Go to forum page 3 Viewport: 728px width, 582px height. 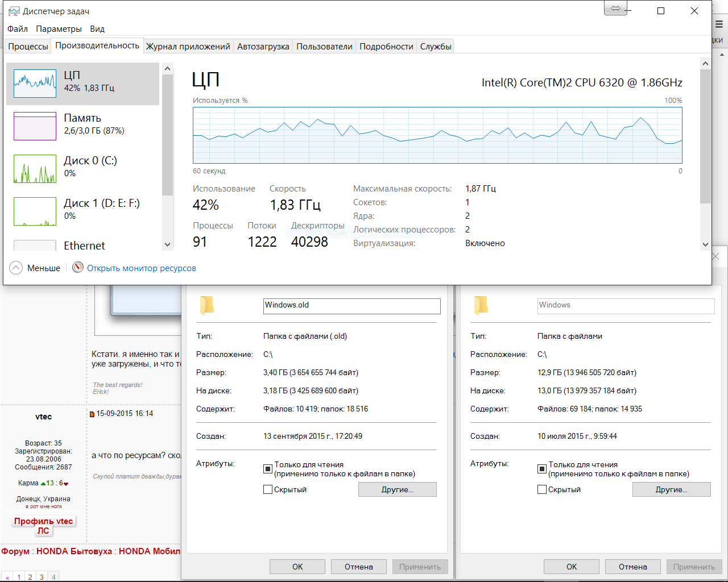click(42, 577)
